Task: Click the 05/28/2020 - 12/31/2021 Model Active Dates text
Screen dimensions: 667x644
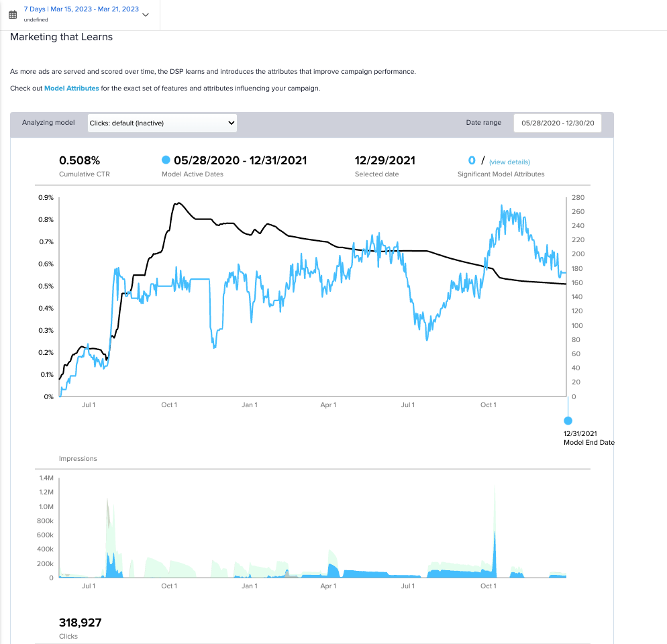Action: 240,160
